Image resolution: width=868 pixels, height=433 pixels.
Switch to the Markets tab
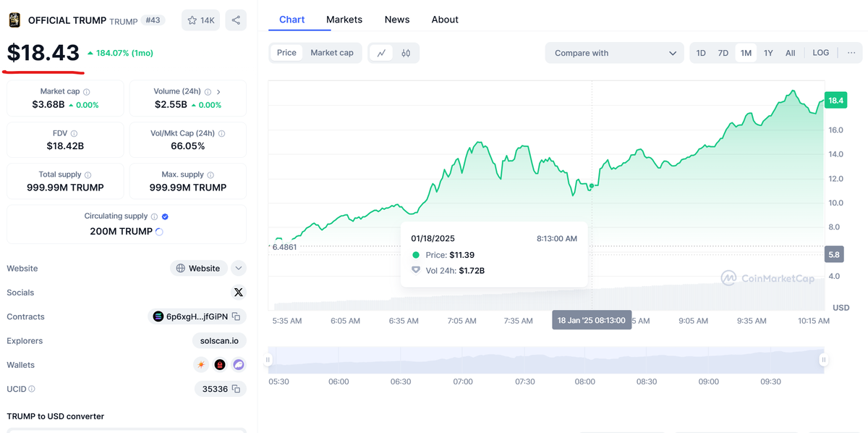click(x=344, y=20)
